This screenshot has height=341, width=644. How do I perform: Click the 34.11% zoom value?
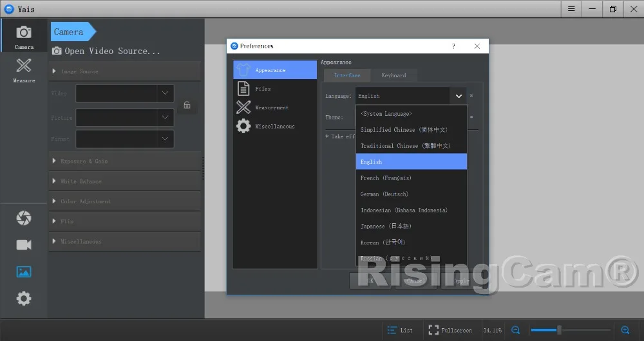tap(493, 330)
